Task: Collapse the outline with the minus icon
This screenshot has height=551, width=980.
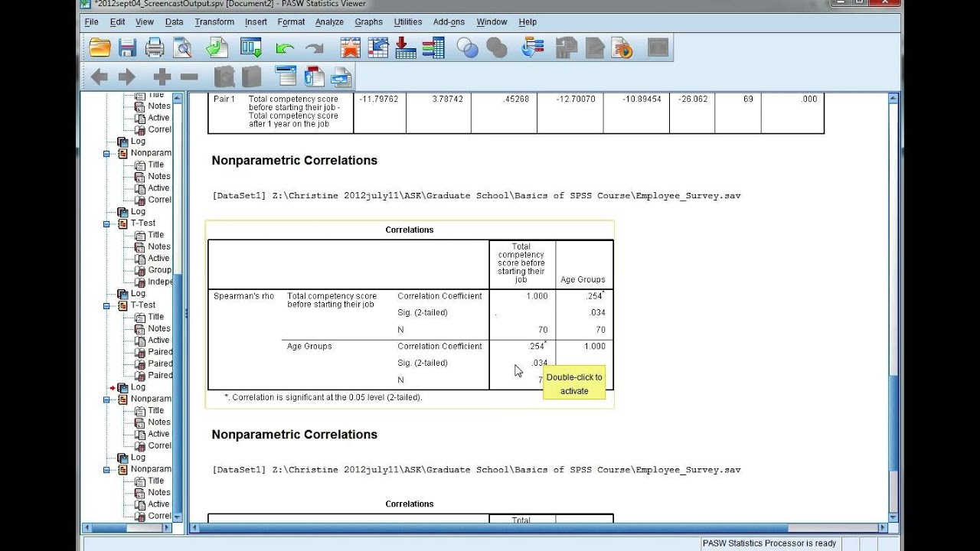Action: (189, 77)
